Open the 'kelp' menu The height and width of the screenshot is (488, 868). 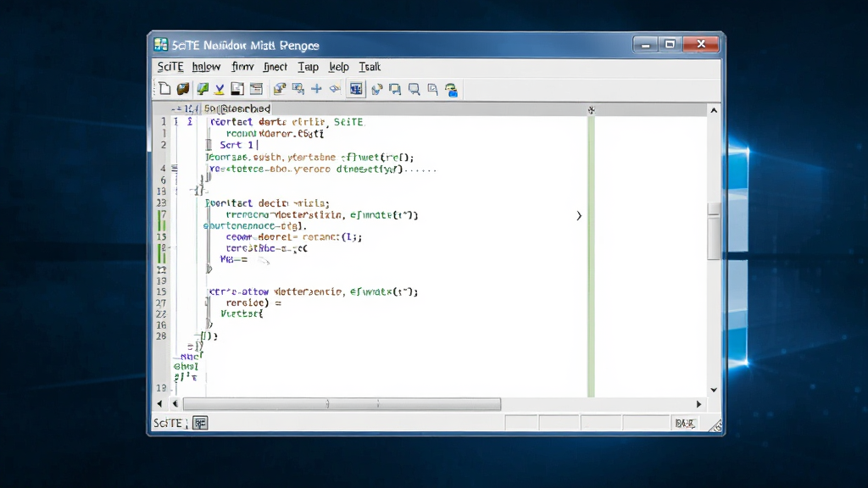pyautogui.click(x=339, y=67)
